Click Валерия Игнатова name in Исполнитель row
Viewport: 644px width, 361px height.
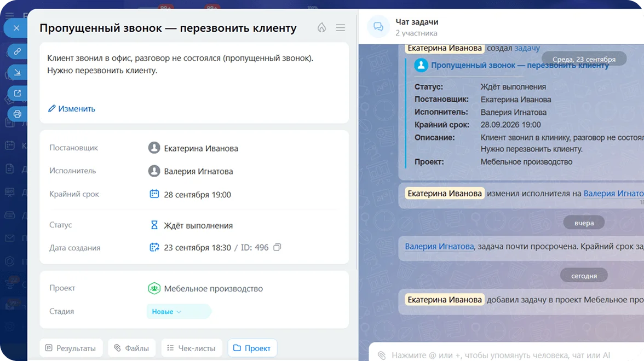coord(198,171)
